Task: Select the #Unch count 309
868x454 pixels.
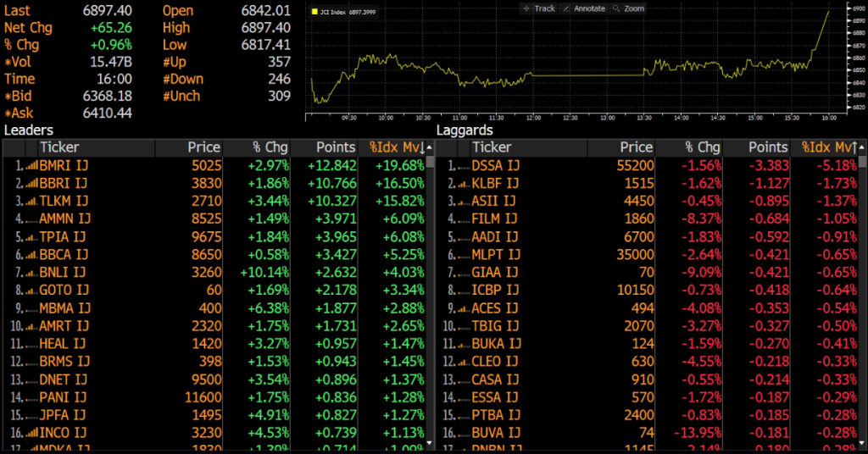Action: 279,96
